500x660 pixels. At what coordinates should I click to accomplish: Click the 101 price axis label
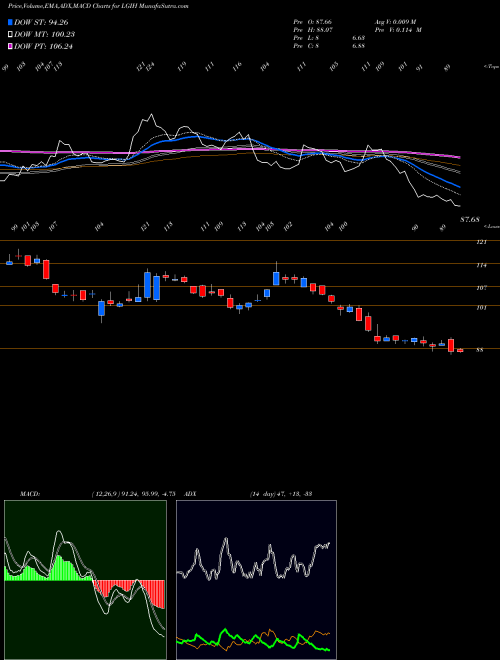click(x=481, y=308)
